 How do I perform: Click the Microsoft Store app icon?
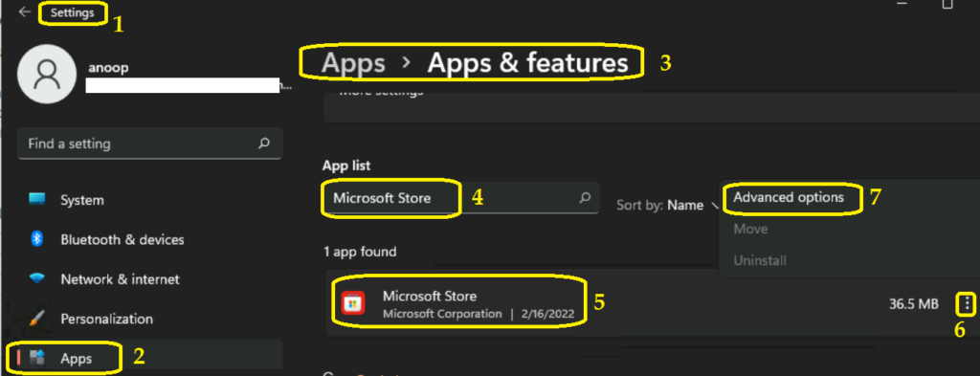[x=353, y=303]
